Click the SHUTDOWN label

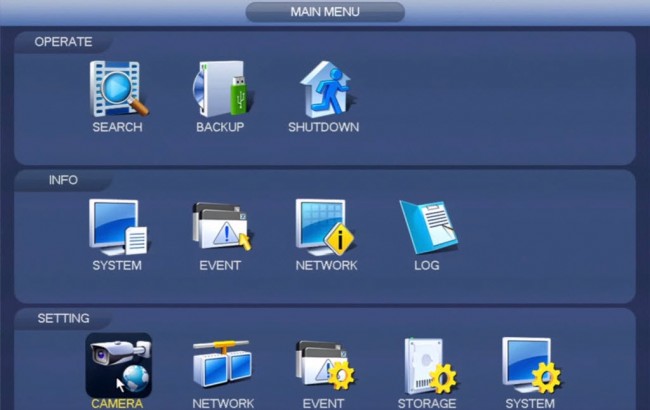324,127
